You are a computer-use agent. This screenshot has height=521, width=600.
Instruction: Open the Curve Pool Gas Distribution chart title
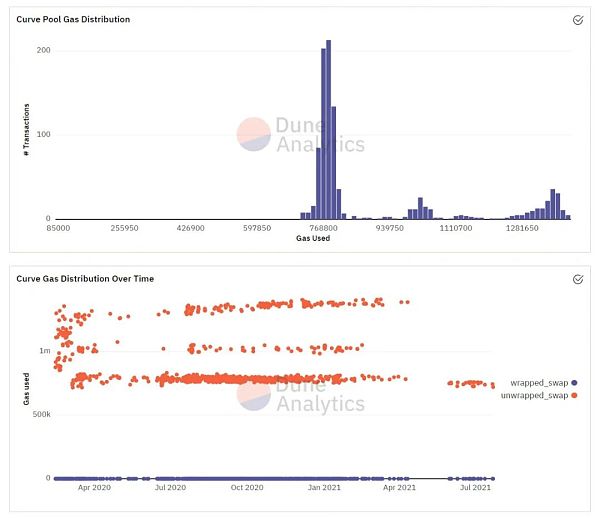[73, 20]
